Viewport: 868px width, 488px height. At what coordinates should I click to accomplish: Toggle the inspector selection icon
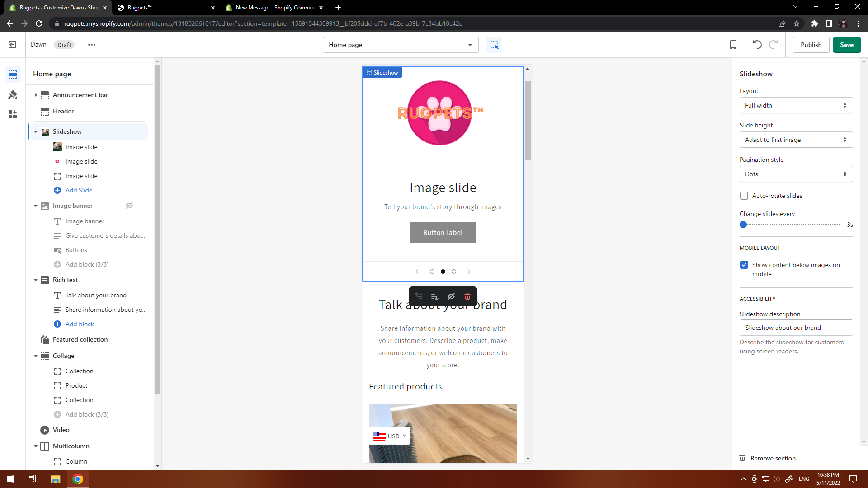[494, 45]
